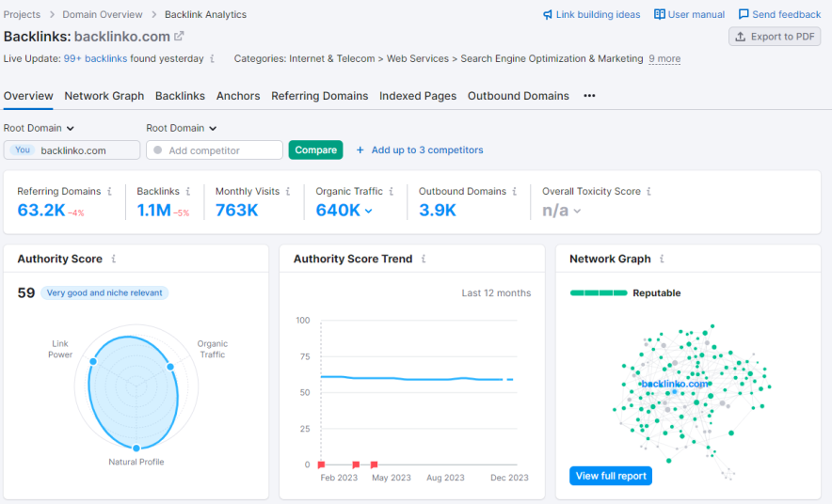Click info icon next to Live Update

pos(213,58)
